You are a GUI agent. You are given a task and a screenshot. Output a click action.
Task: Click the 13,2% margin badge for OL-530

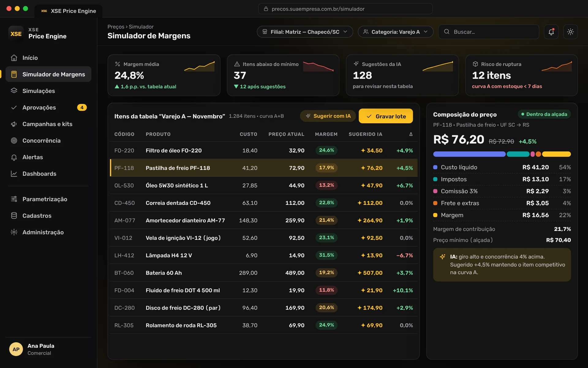click(326, 185)
